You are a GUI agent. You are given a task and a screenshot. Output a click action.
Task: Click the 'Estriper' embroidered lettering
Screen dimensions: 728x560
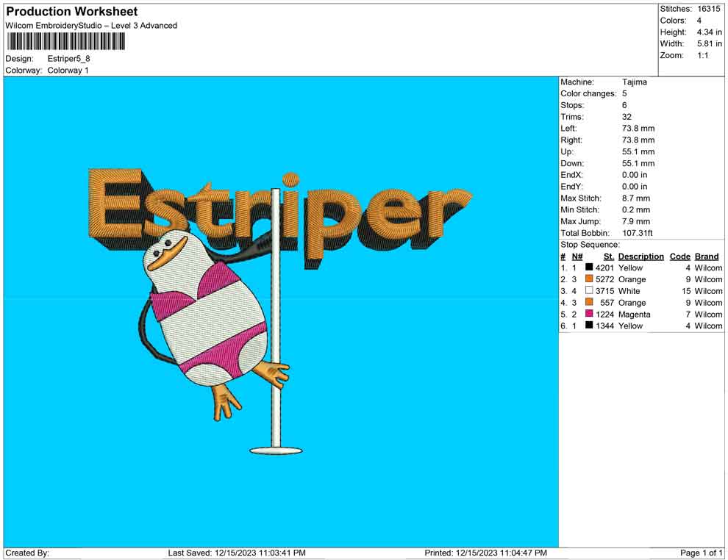coord(280,218)
